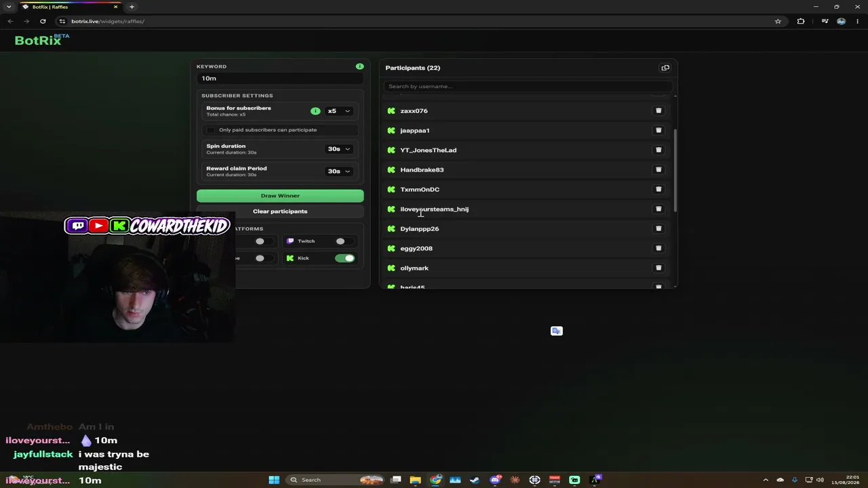Select participant name eggy2008
868x488 pixels.
click(x=416, y=248)
